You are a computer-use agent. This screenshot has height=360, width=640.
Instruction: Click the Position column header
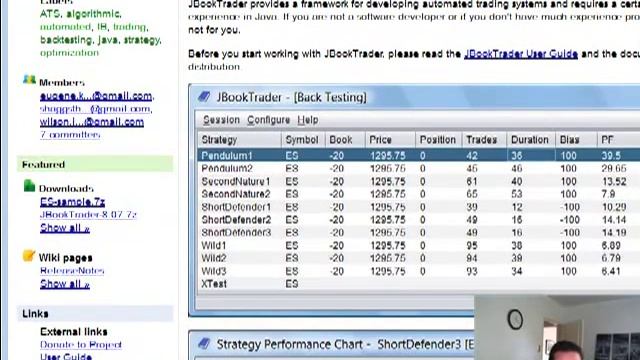tap(438, 140)
